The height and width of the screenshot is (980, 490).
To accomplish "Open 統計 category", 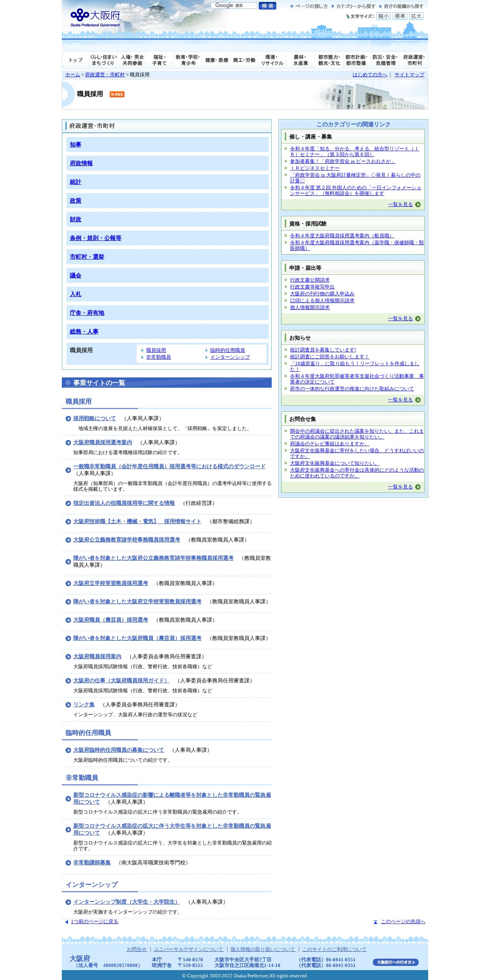I will pyautogui.click(x=76, y=182).
